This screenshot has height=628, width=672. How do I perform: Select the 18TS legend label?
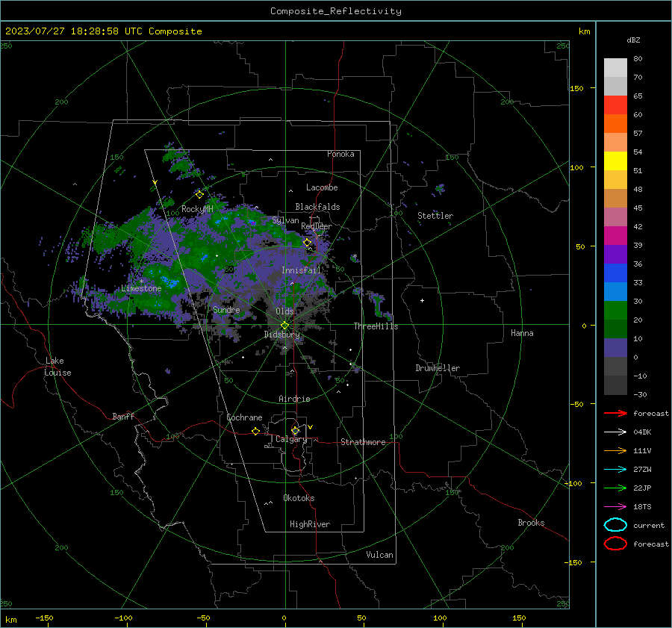click(642, 507)
